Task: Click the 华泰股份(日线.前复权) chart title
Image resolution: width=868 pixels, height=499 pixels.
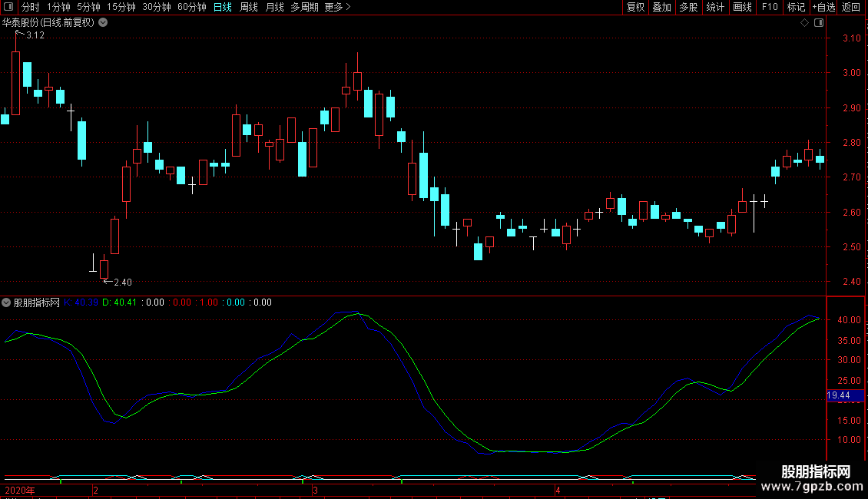Action: click(x=48, y=23)
